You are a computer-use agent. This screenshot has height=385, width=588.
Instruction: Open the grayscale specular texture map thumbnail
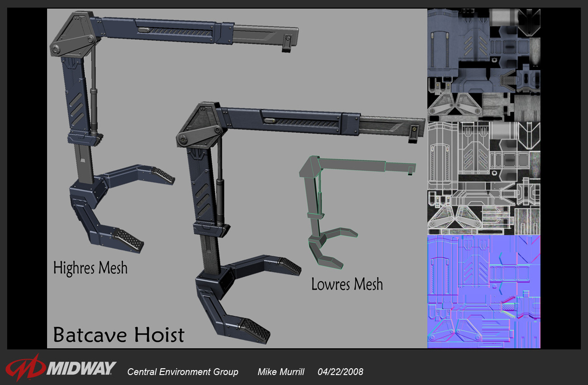pos(484,178)
